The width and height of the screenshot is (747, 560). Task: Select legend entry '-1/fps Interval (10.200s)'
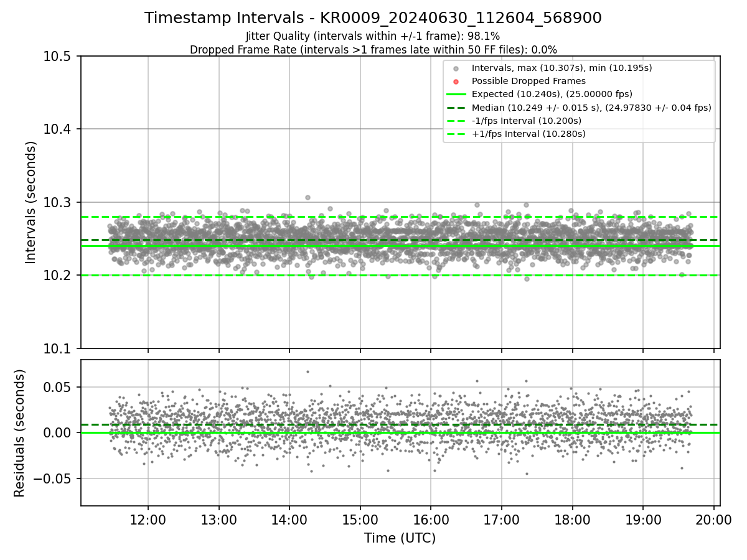[x=526, y=121]
